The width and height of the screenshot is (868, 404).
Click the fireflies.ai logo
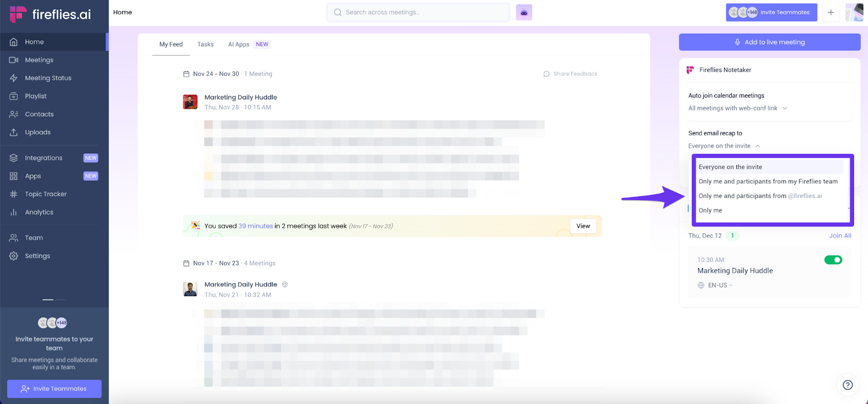pyautogui.click(x=50, y=14)
